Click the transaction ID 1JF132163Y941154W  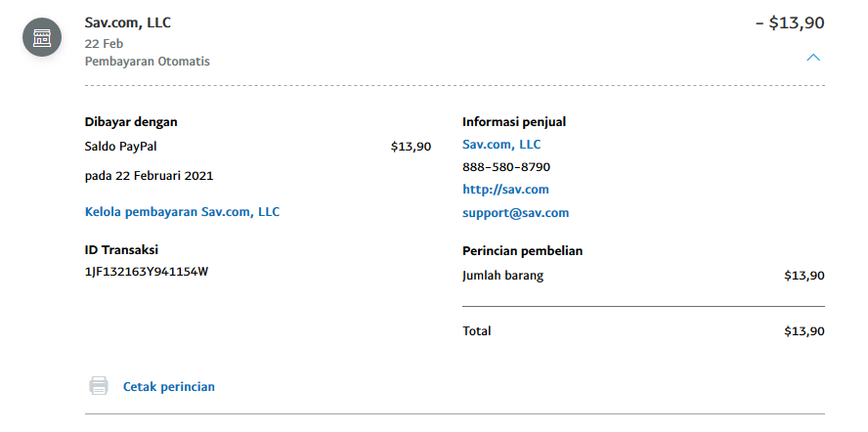pos(147,272)
